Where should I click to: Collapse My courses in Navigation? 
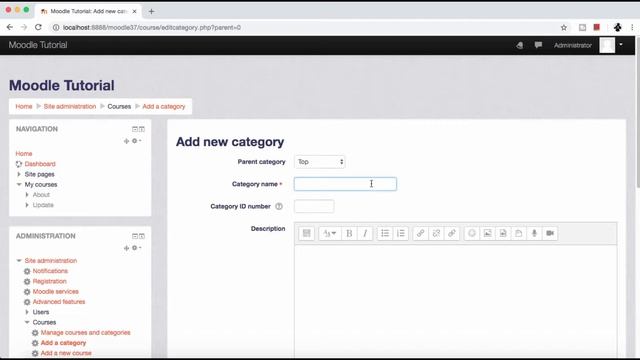[x=19, y=184]
